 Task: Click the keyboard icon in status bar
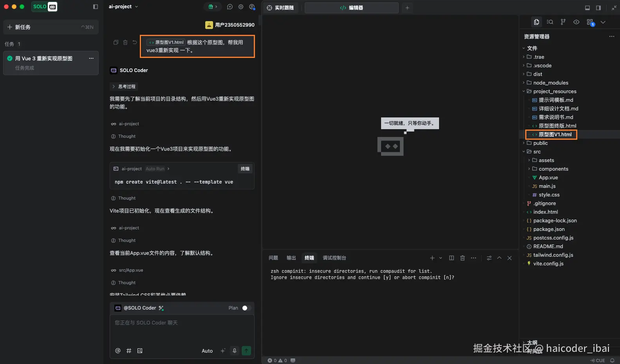[x=293, y=360]
